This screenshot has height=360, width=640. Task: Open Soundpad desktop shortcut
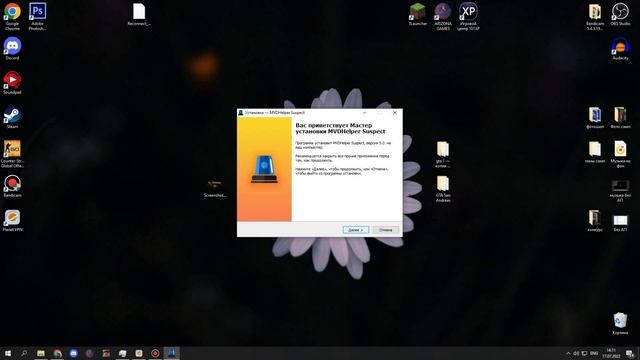click(x=12, y=83)
